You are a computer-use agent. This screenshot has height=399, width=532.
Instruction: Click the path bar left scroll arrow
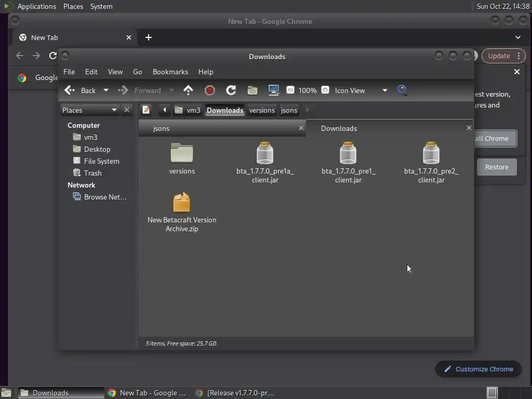click(165, 110)
